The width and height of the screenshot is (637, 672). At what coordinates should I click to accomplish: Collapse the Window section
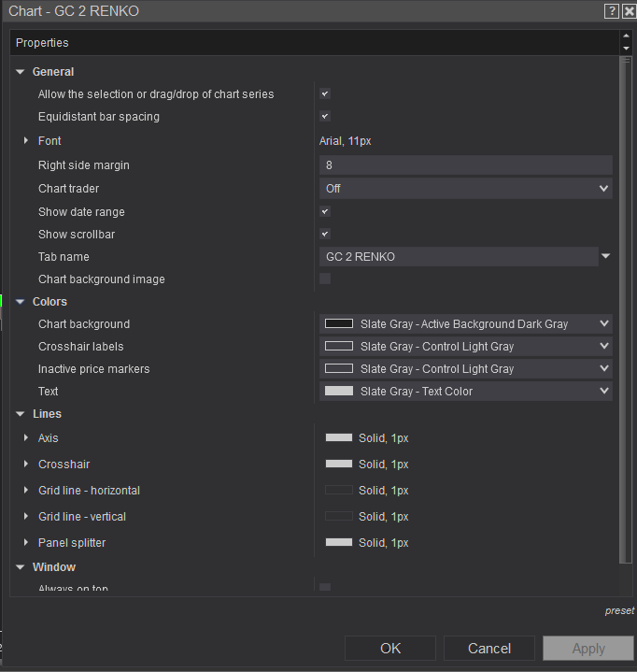[x=21, y=567]
